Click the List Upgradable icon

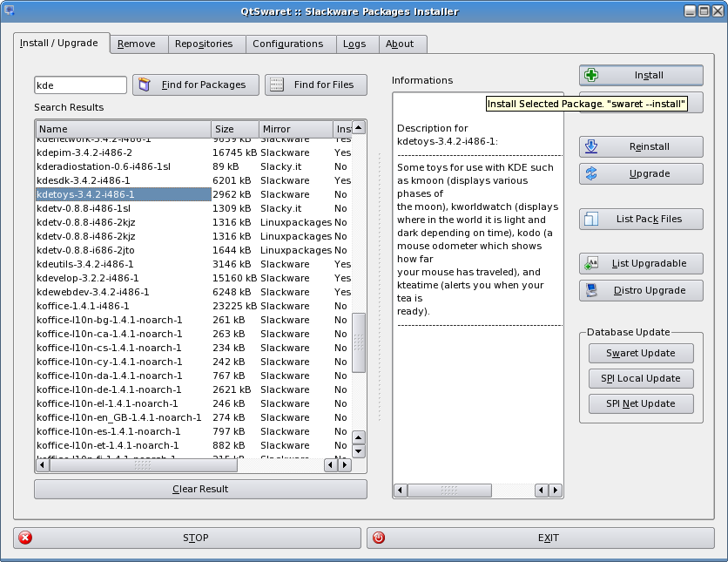click(x=591, y=263)
